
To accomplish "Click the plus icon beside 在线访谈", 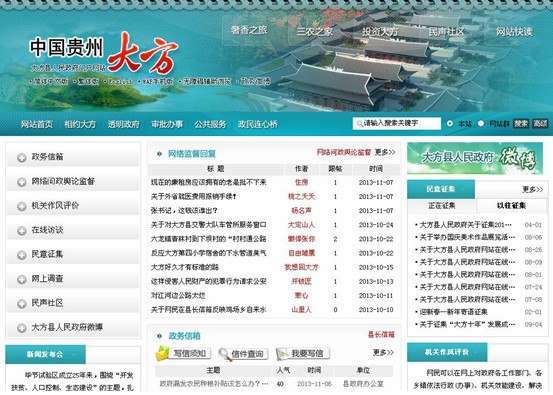I will click(22, 231).
